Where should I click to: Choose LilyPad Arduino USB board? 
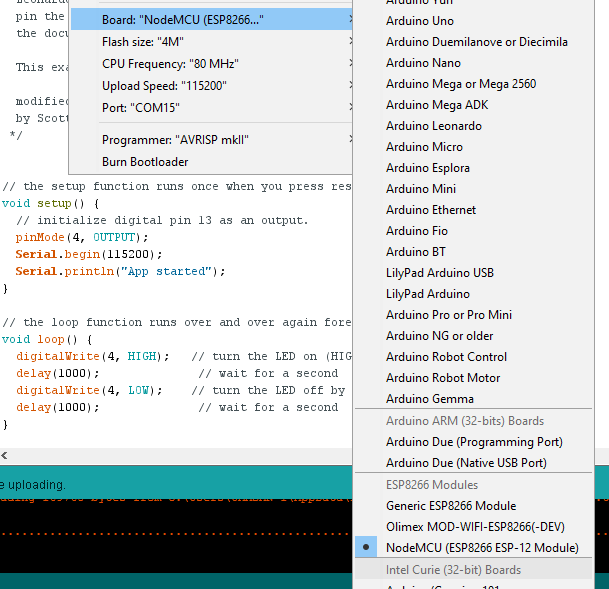click(474, 273)
